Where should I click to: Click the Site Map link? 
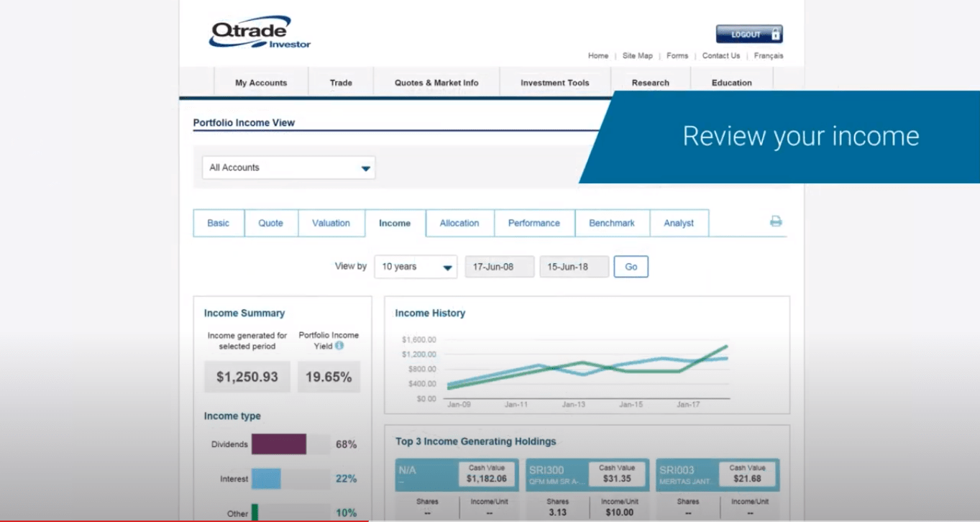click(637, 55)
